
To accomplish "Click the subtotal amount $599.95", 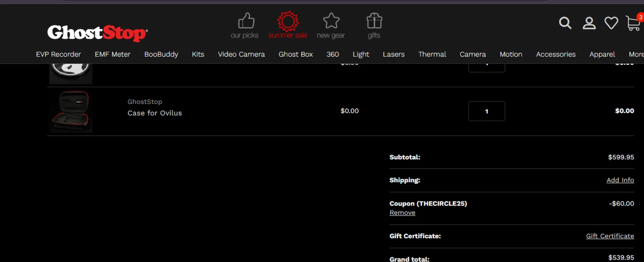I will coord(621,157).
